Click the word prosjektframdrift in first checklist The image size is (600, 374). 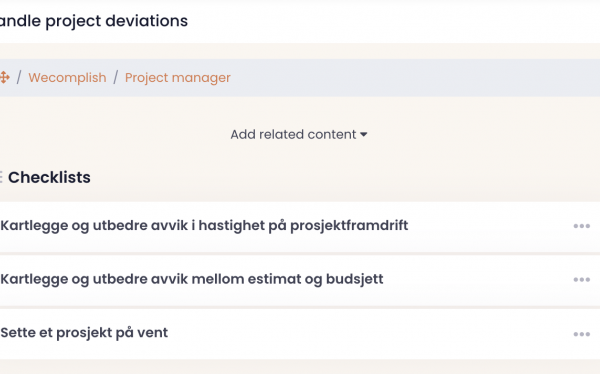point(349,225)
